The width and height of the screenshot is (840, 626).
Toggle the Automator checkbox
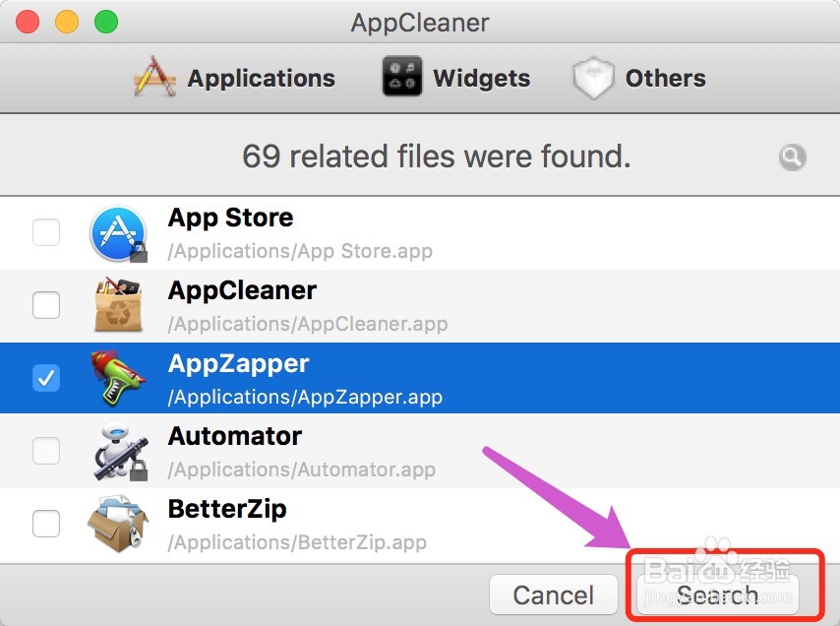(x=46, y=451)
